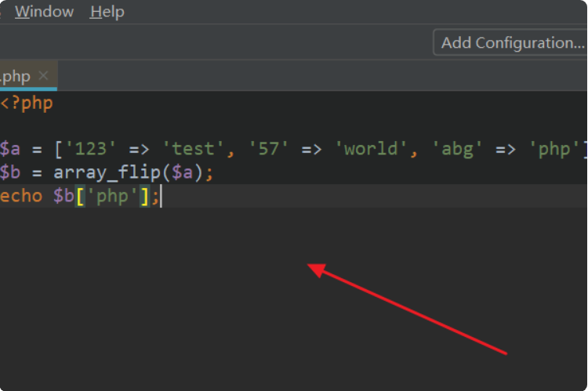Close the .php editor tab
This screenshot has width=588, height=391.
coord(43,76)
